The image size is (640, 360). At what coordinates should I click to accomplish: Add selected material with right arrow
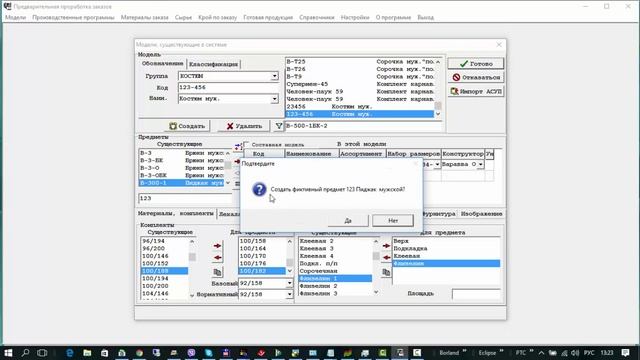click(x=386, y=246)
